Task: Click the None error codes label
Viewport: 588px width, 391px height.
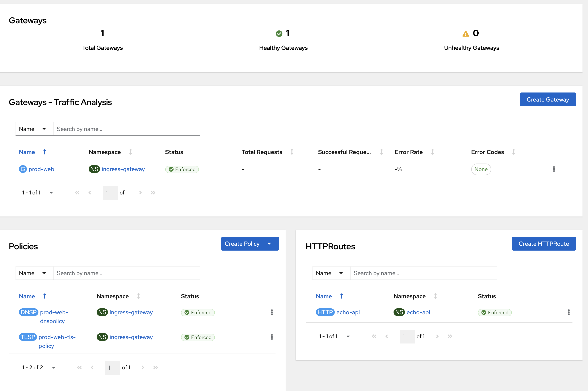Action: point(481,169)
